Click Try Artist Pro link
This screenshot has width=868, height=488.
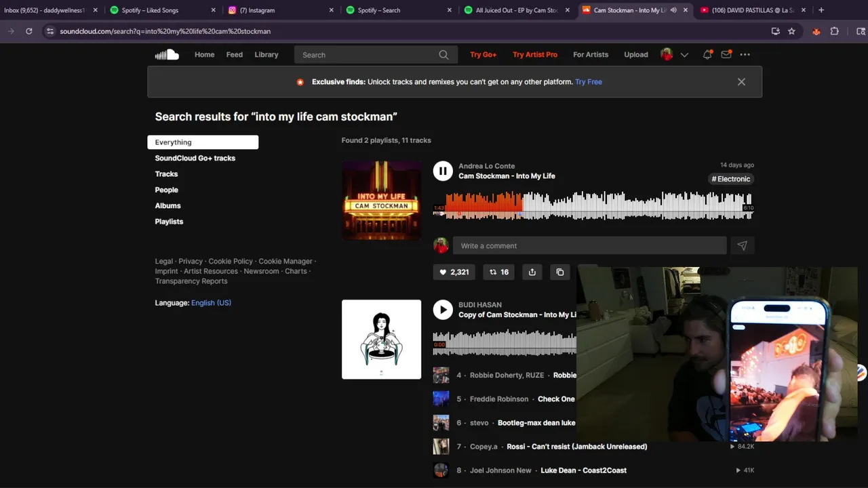(x=535, y=55)
